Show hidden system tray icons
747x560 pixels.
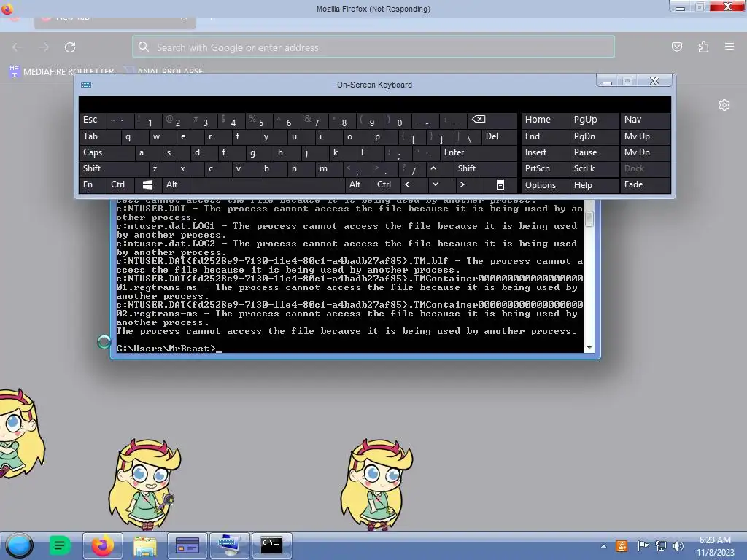tap(603, 546)
